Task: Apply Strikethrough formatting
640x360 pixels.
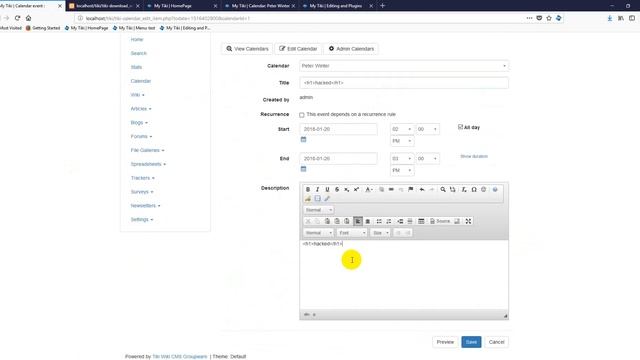Action: (337, 189)
